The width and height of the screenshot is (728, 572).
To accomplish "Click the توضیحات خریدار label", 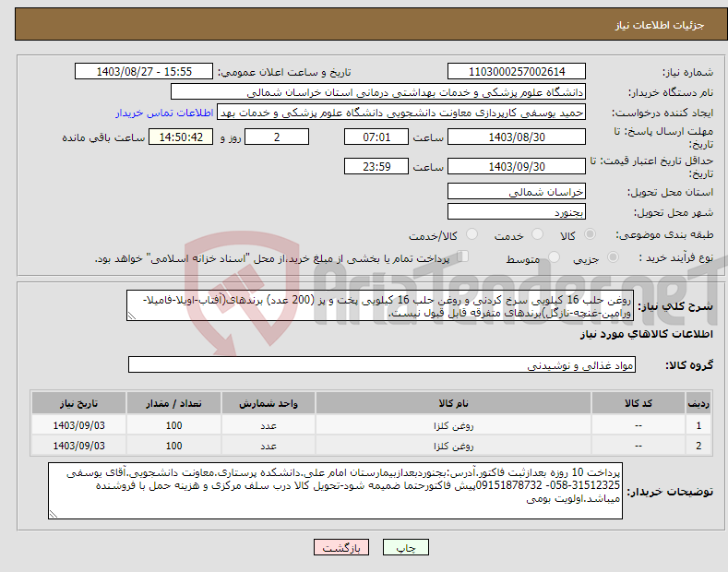I will click(670, 492).
